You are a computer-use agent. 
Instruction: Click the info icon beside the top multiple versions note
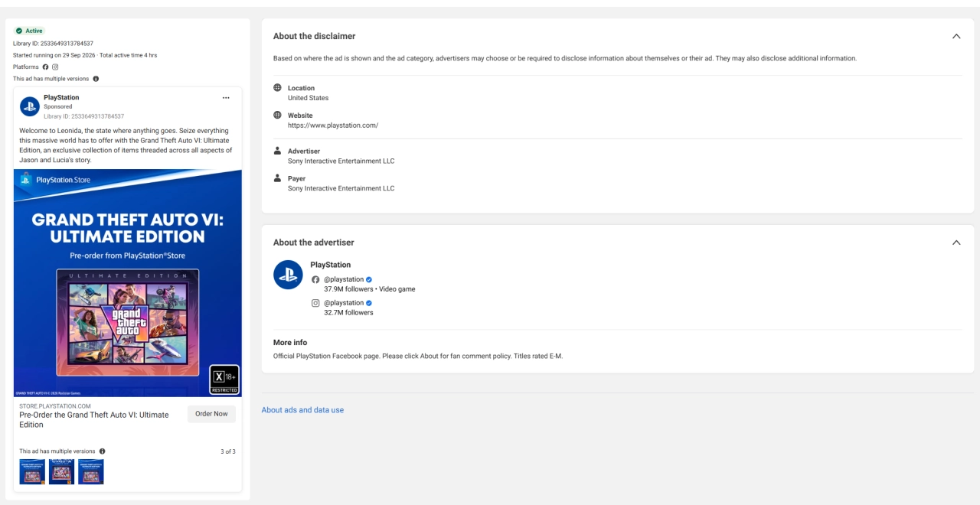pyautogui.click(x=96, y=79)
